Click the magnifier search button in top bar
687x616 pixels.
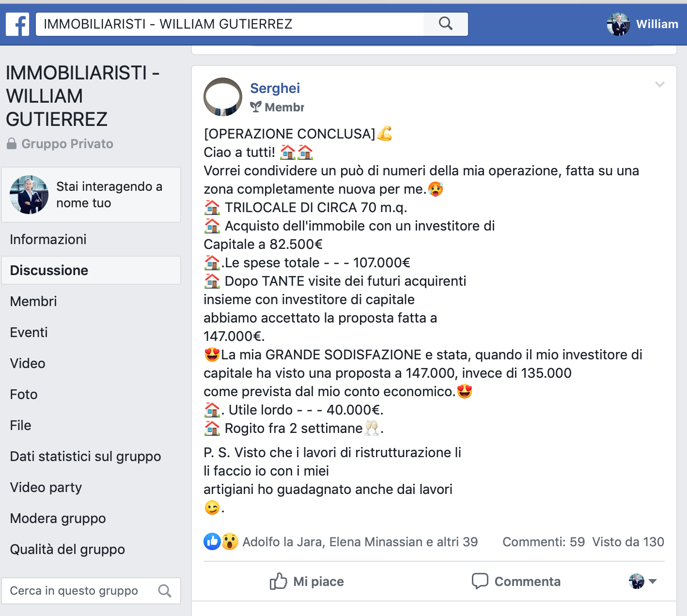446,24
